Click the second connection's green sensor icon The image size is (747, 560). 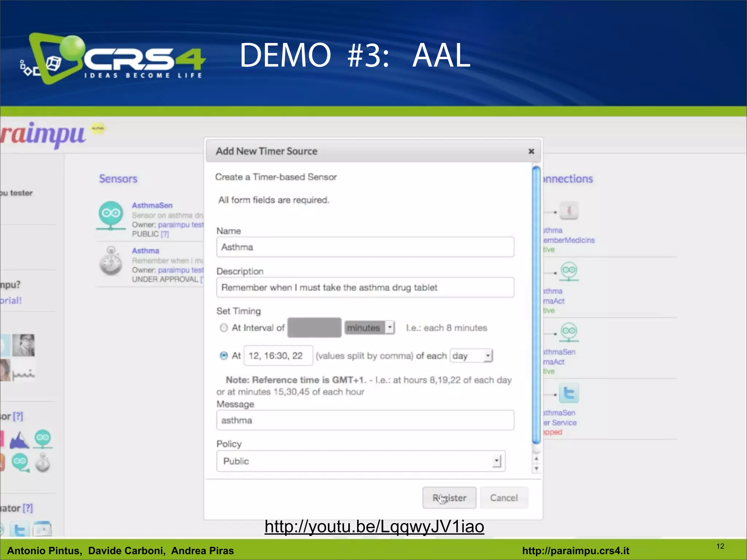[569, 272]
